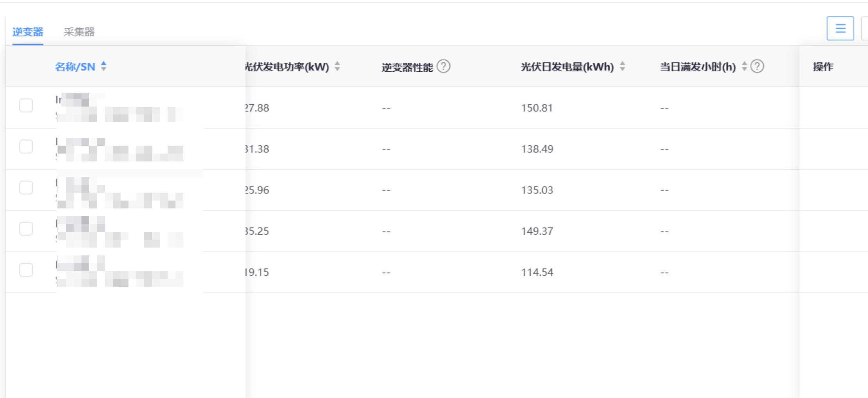Select the checkbox in the 138.49 kWh row
Image resolution: width=868 pixels, height=398 pixels.
pos(26,147)
